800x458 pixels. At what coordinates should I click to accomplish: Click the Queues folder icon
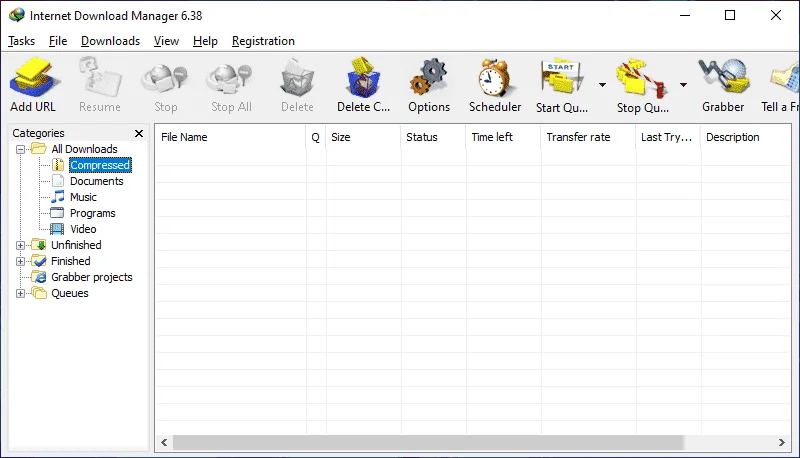coord(39,293)
